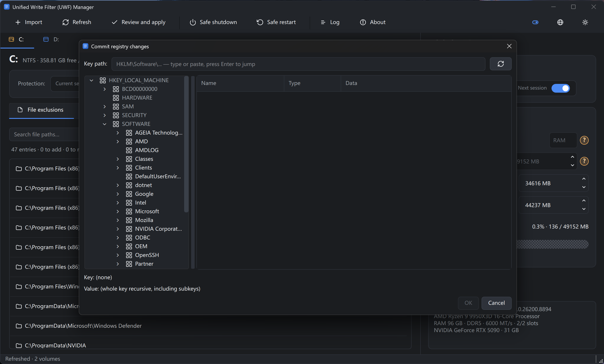Screen dimensions: 604x364
Task: Close the Commit registry changes dialog
Action: (509, 46)
